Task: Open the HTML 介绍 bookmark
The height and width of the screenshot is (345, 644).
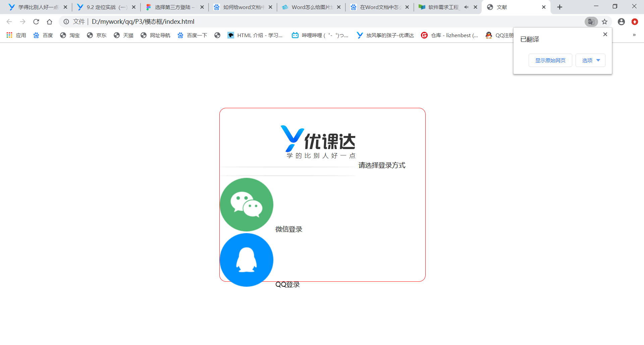Action: click(x=255, y=35)
